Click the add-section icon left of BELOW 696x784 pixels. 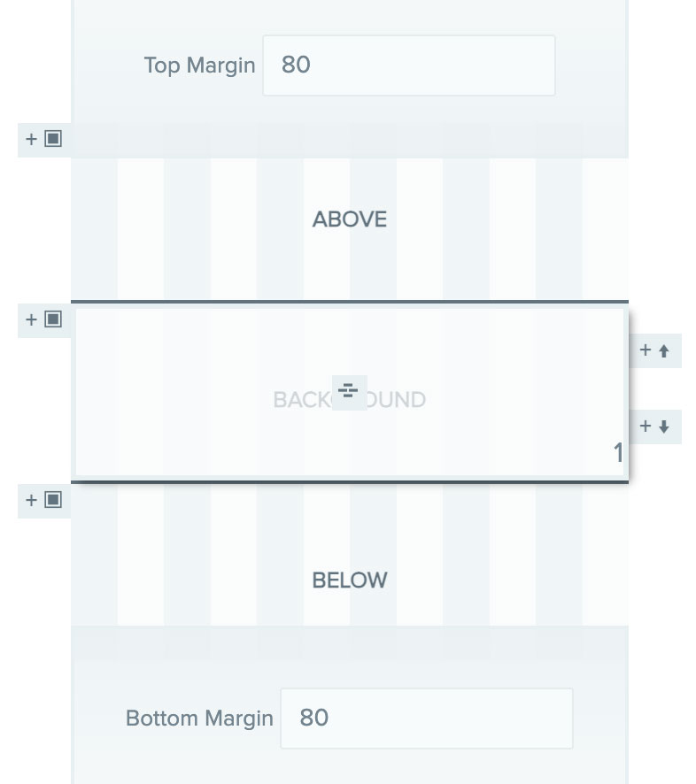(53, 500)
